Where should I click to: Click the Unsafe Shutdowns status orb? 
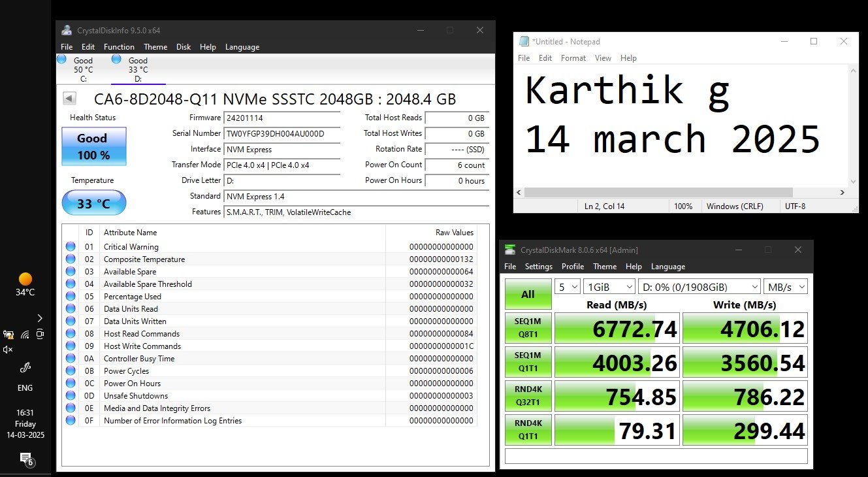(x=71, y=396)
